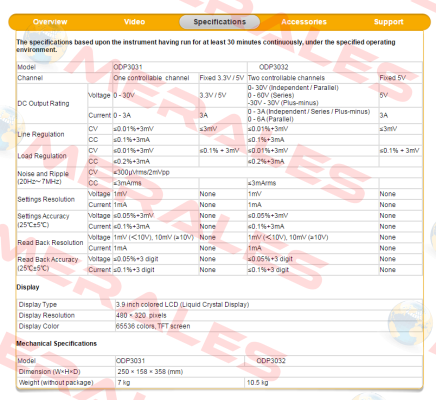Click 'Display Type' row label

[x=38, y=304]
